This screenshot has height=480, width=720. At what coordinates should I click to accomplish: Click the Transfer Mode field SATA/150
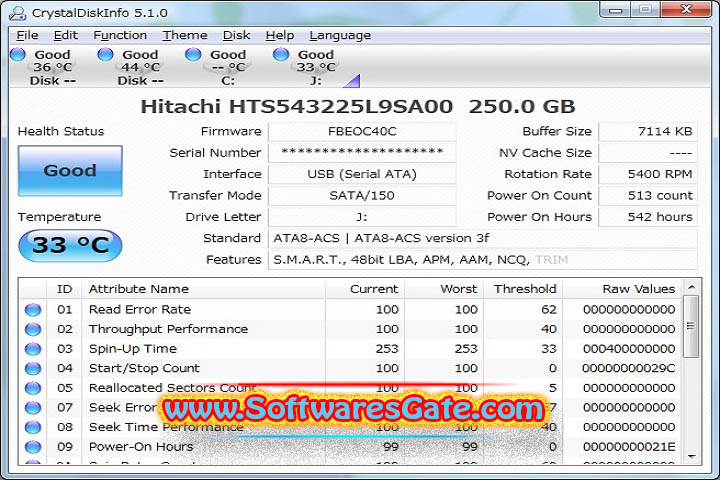tap(362, 195)
